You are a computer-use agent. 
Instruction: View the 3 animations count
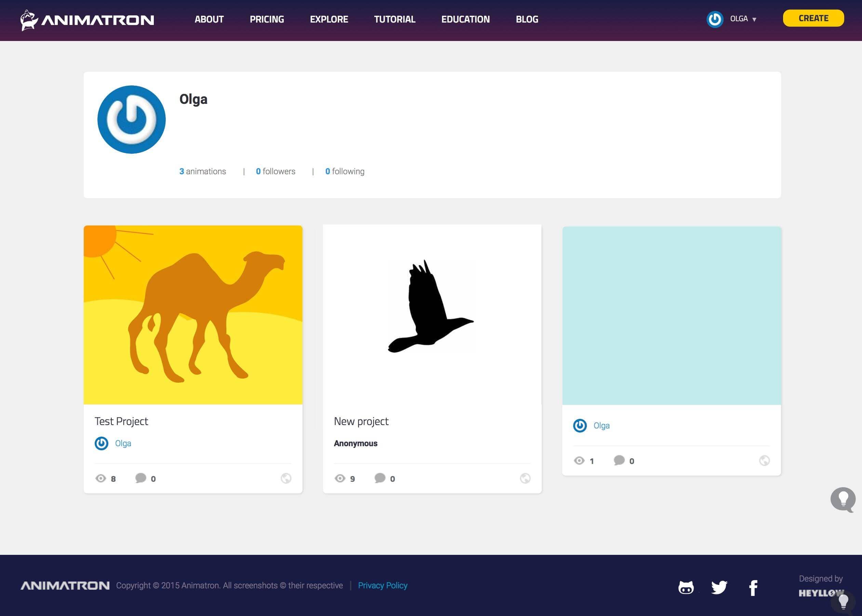[203, 172]
